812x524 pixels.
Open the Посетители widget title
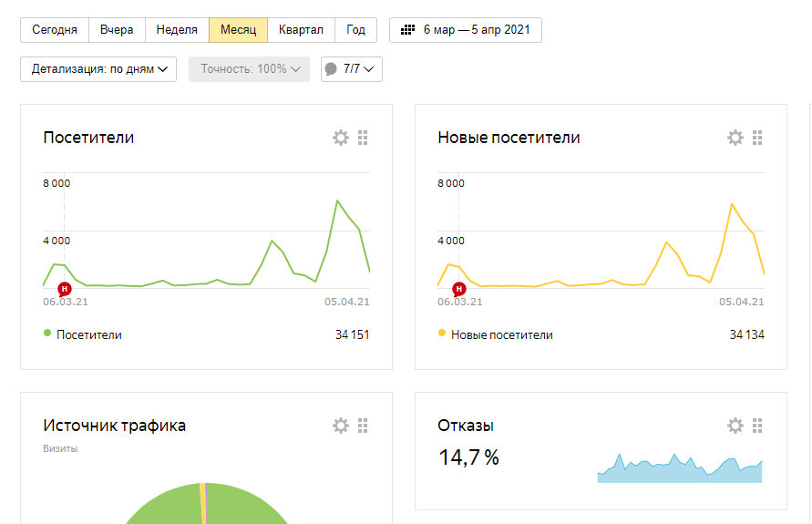tap(88, 138)
